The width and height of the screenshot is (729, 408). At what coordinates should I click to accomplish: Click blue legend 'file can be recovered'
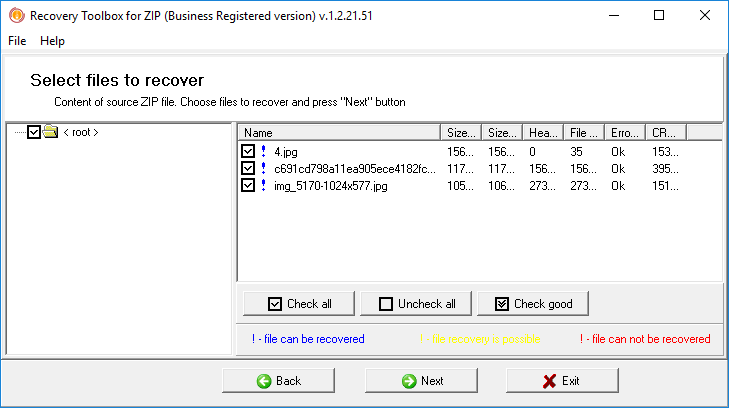click(308, 339)
